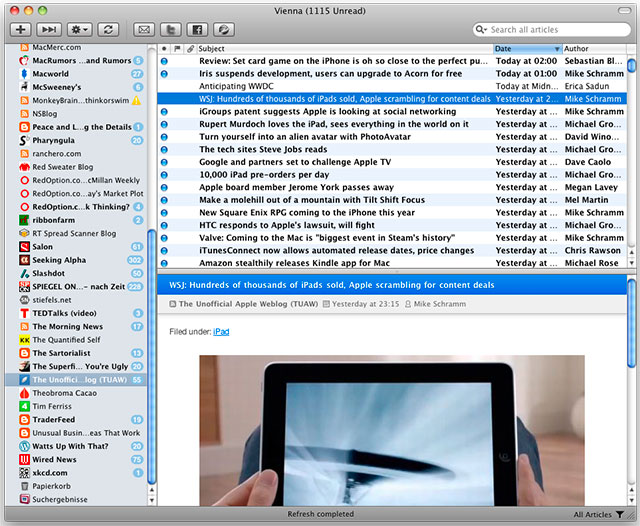Open the All Articles filter dropdown
This screenshot has height=526, width=640.
tap(598, 515)
